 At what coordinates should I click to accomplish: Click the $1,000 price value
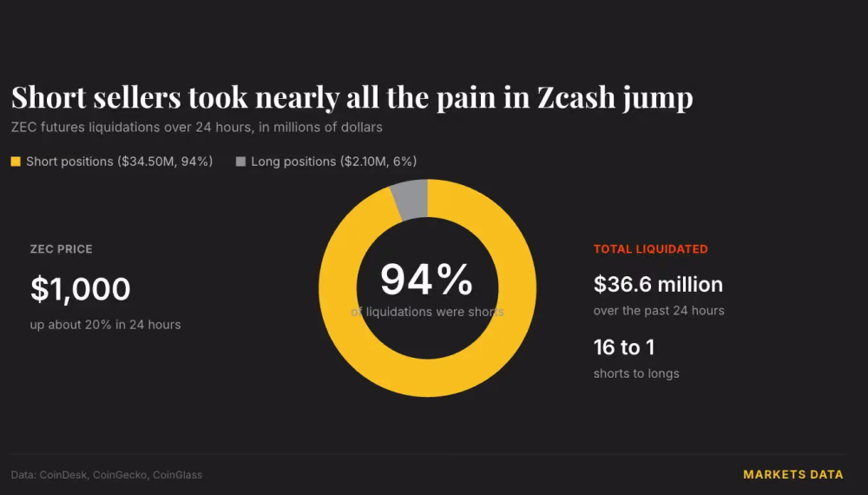pyautogui.click(x=80, y=289)
